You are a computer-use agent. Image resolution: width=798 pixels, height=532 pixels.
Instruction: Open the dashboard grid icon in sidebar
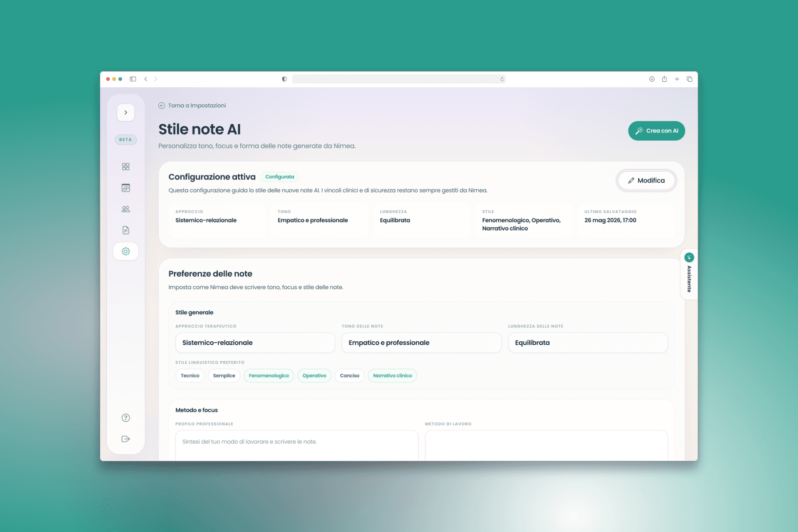[126, 167]
